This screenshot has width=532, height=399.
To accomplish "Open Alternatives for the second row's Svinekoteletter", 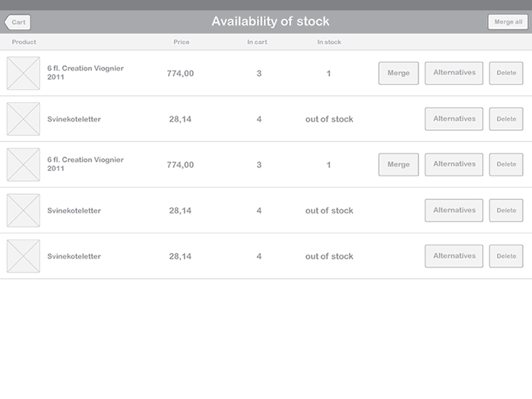I will 454,119.
